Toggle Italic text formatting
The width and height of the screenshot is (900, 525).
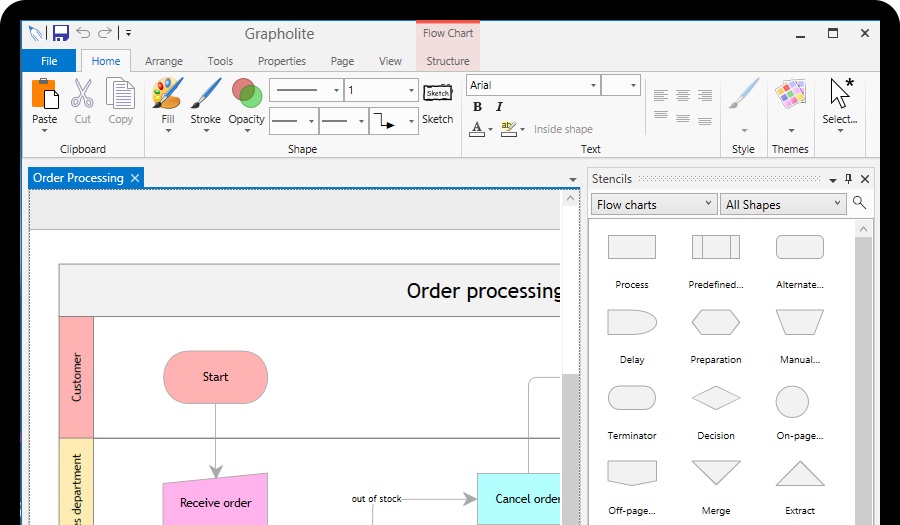click(499, 107)
